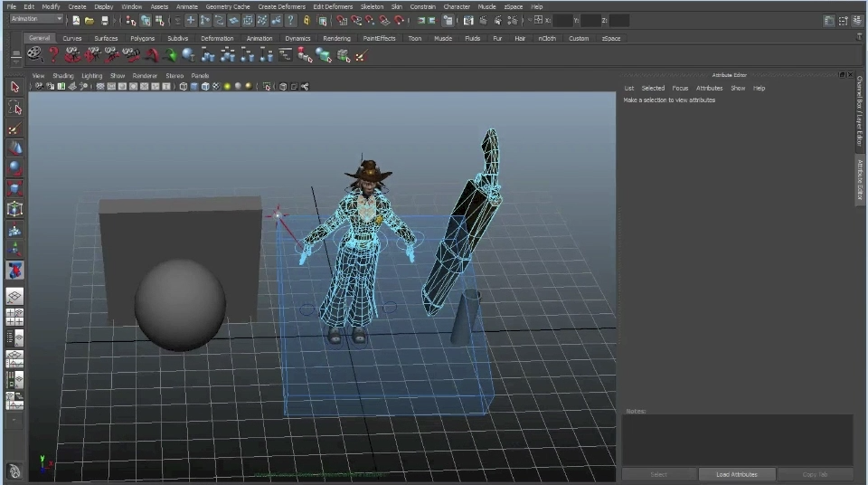This screenshot has height=485, width=868.
Task: Open Attribute Editor Focus menu
Action: coord(680,88)
